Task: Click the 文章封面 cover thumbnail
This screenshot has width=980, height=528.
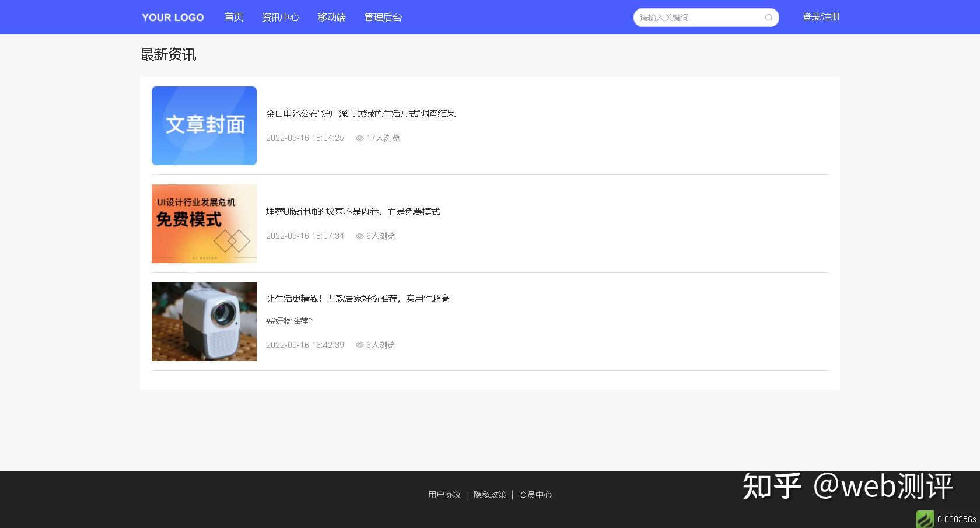Action: click(x=204, y=125)
